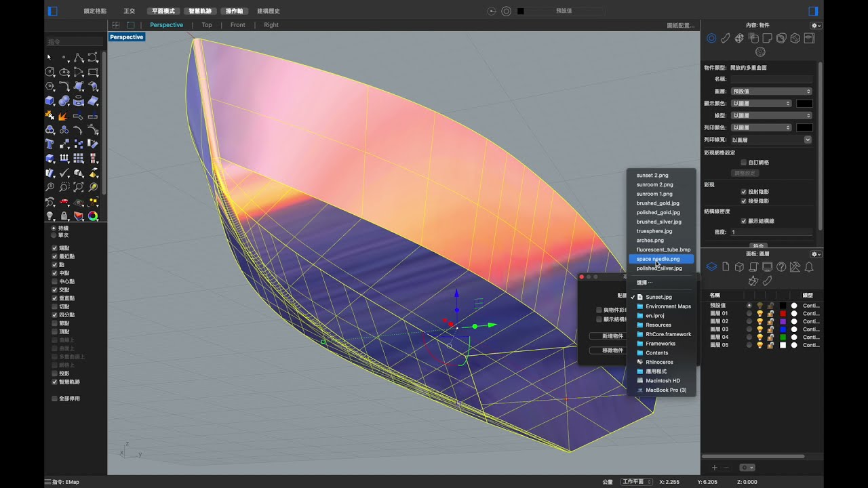Open the texture mapping properties icon
This screenshot has width=868, height=488.
[x=739, y=39]
